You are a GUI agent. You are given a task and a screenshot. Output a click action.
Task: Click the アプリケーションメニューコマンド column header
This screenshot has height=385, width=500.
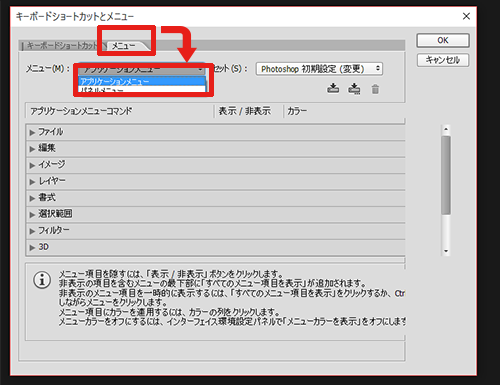tap(81, 111)
